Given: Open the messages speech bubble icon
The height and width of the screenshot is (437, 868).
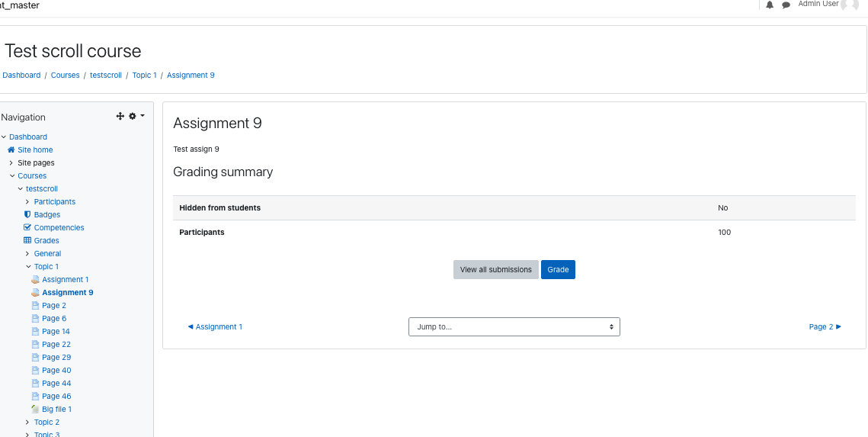Looking at the screenshot, I should [786, 5].
